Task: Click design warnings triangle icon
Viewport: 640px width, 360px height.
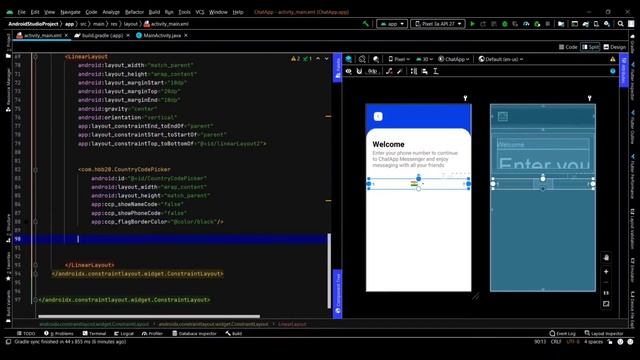Action: [613, 59]
